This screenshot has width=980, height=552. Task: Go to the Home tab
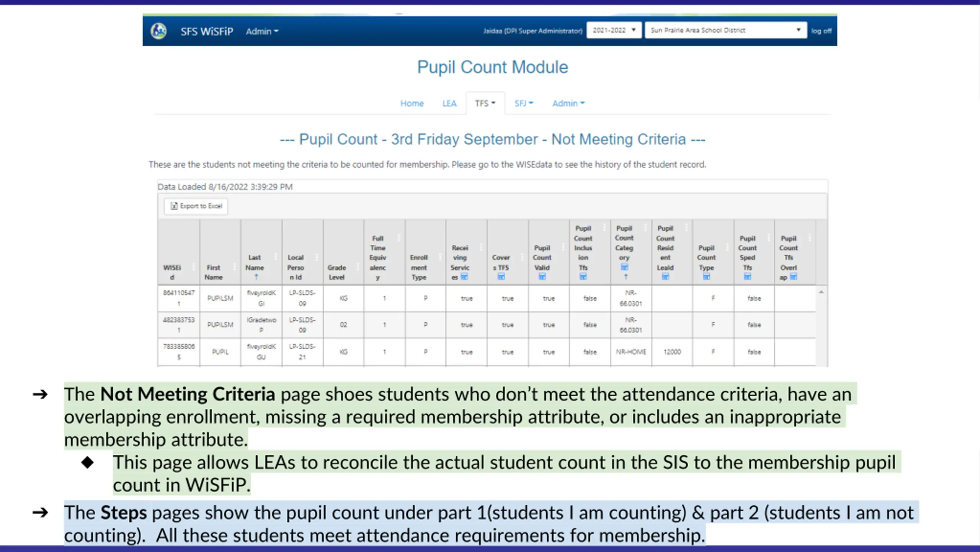click(412, 103)
